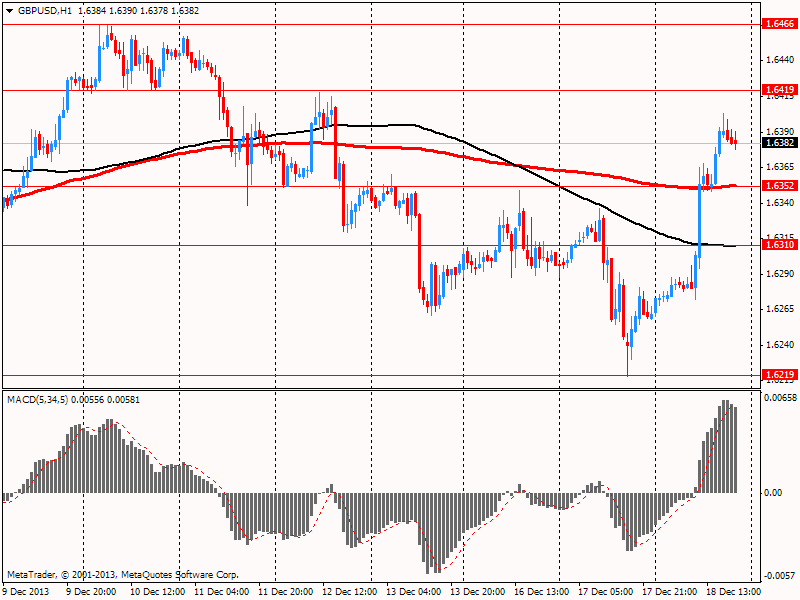Viewport: 800px width, 600px height.
Task: Click the 1.6365 price axis value
Action: point(781,167)
